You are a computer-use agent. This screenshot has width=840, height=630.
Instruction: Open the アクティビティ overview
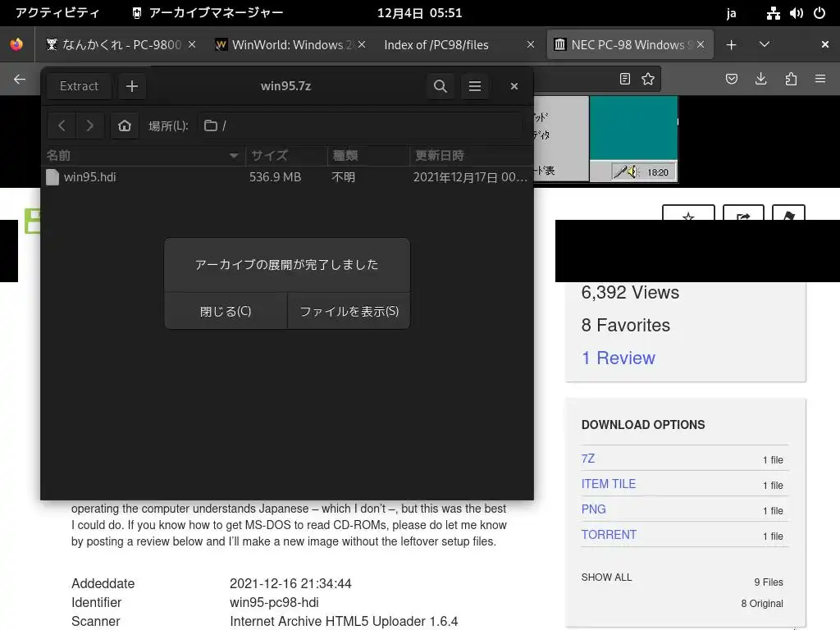coord(57,13)
